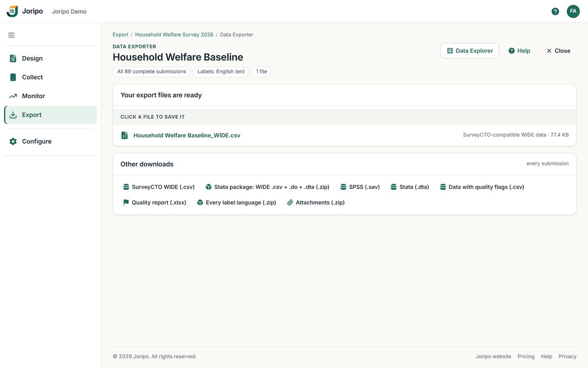The height and width of the screenshot is (368, 588).
Task: Click the "Your export files are ready" heading
Action: 161,95
